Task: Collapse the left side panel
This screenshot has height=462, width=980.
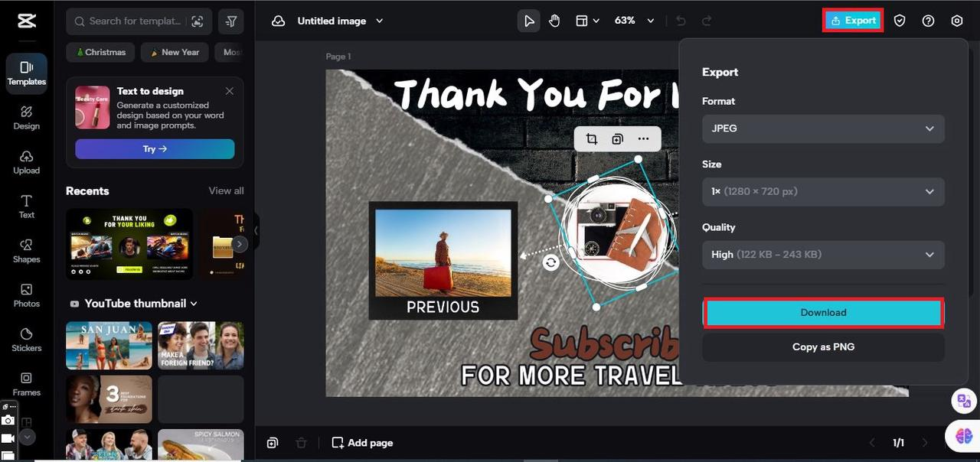Action: pyautogui.click(x=256, y=229)
